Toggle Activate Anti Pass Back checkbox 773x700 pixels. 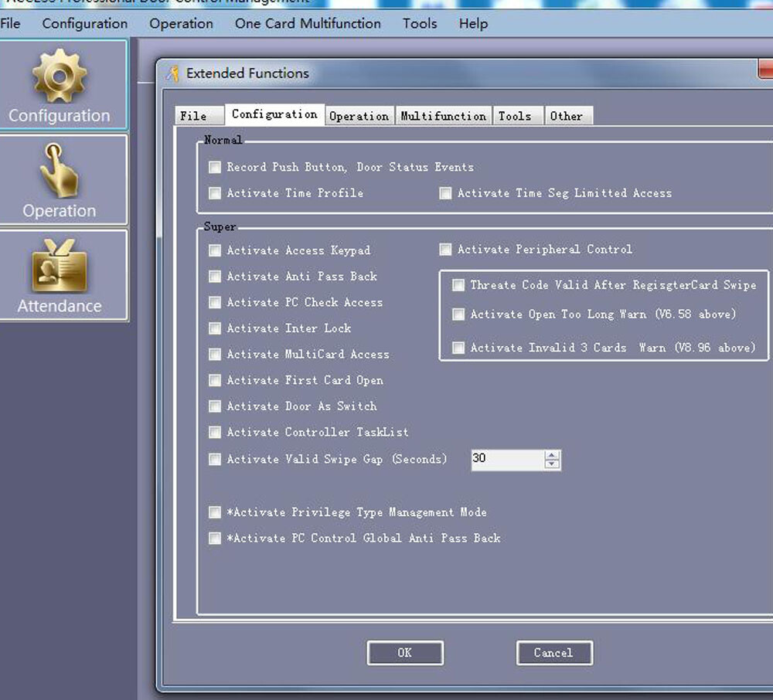(x=215, y=277)
